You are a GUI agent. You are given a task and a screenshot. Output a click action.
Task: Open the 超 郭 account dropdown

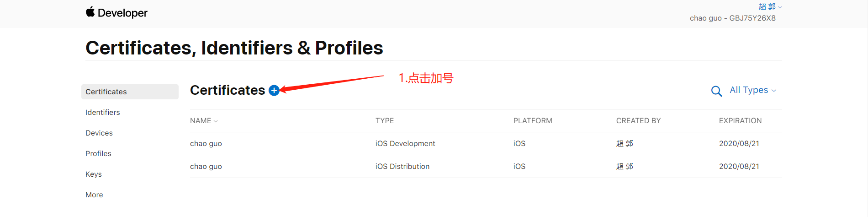[x=770, y=7]
